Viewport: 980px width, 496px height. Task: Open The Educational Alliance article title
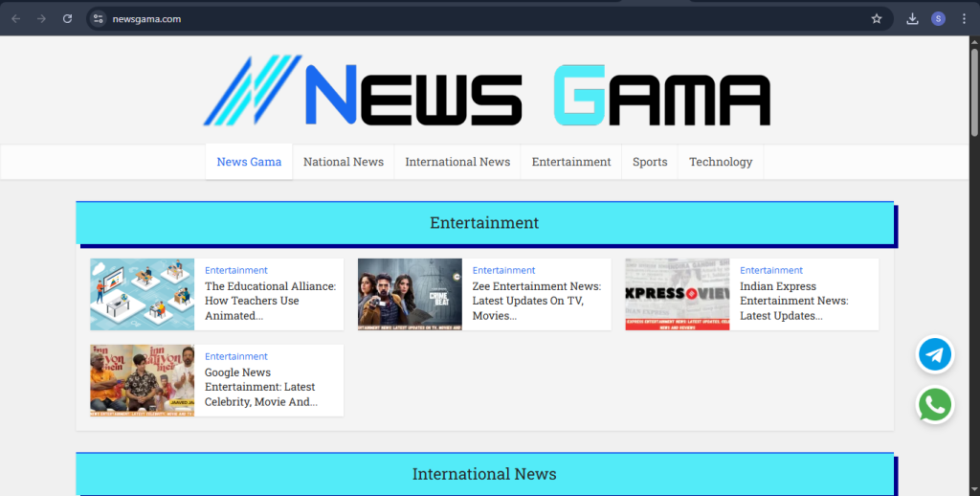271,301
